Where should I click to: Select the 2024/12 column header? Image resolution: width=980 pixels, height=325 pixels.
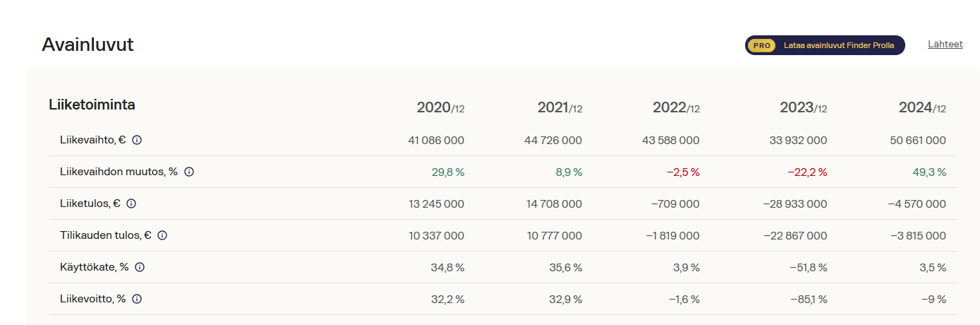tap(922, 107)
